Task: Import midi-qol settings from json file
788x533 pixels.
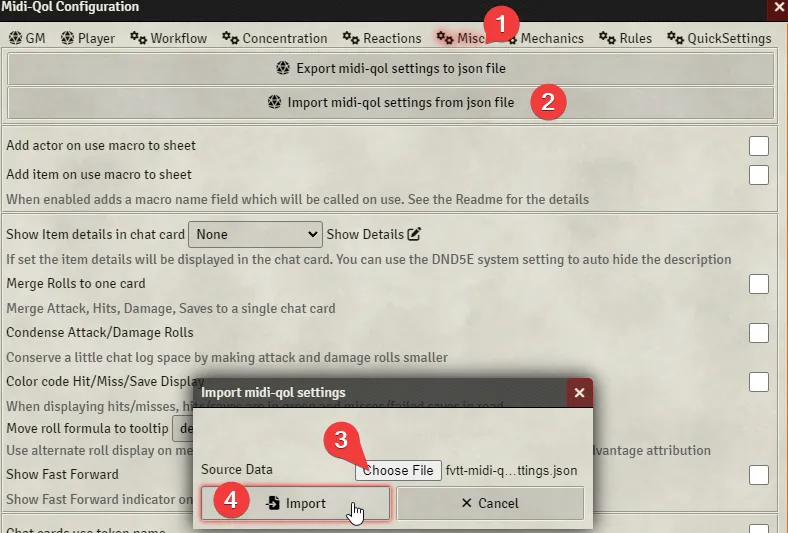Action: (391, 102)
